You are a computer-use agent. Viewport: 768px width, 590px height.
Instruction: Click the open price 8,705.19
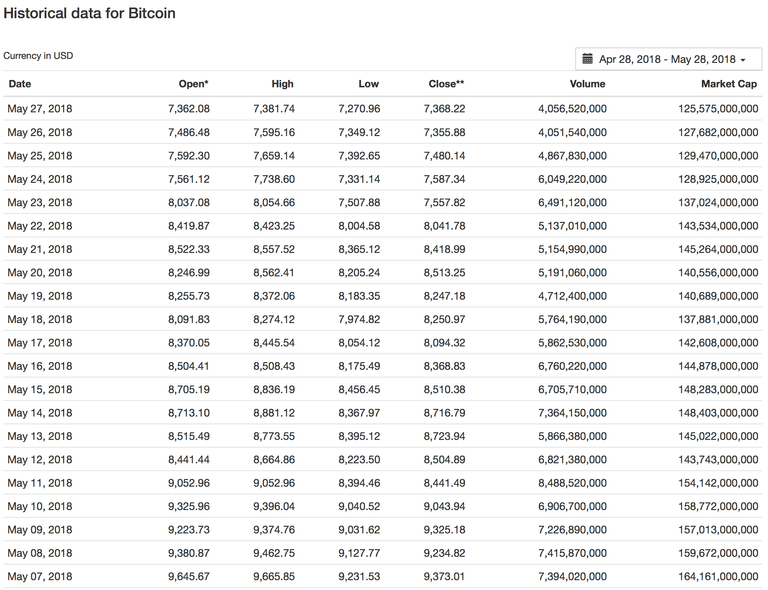tap(189, 390)
